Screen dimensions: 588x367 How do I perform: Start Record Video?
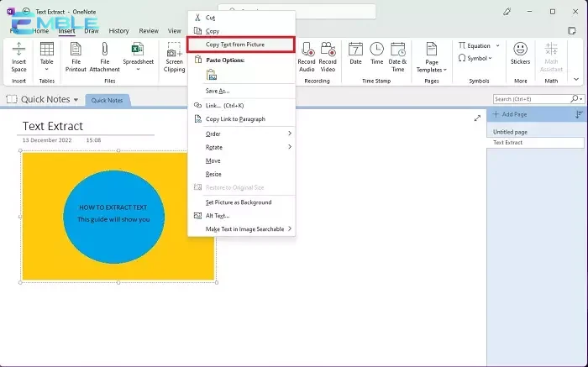click(x=328, y=57)
